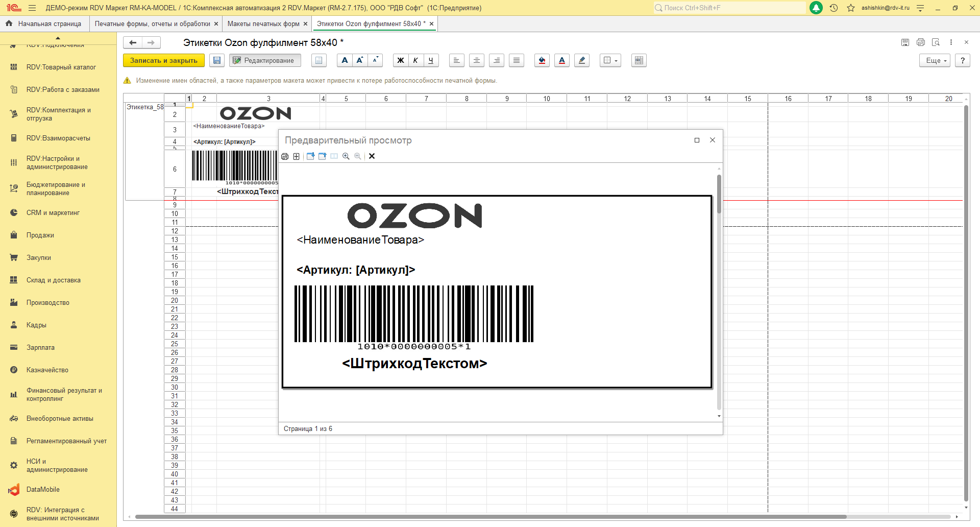The height and width of the screenshot is (527, 980).
Task: Open the 1C main menu hamburger
Action: pyautogui.click(x=32, y=8)
